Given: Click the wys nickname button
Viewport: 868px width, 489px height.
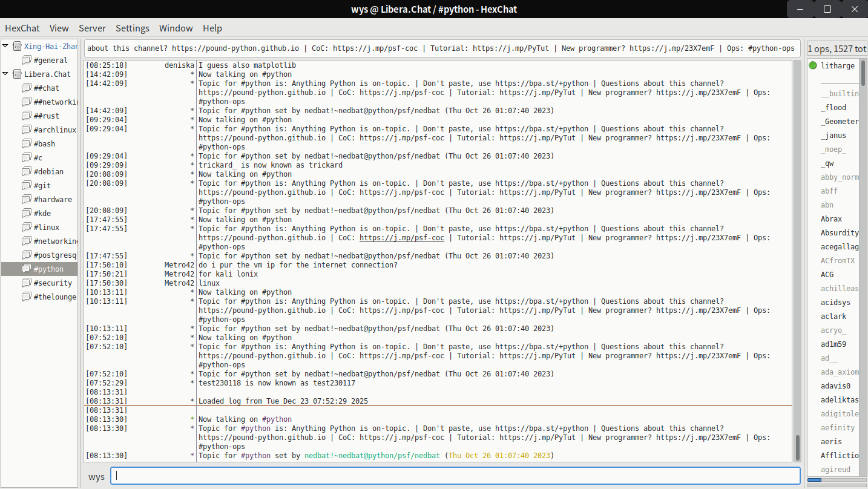Looking at the screenshot, I should [x=96, y=476].
